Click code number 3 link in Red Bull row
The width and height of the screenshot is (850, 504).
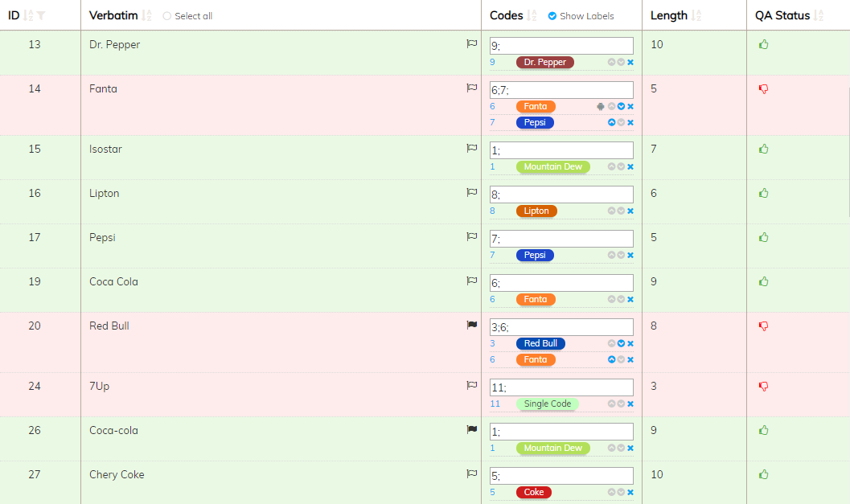click(x=492, y=343)
